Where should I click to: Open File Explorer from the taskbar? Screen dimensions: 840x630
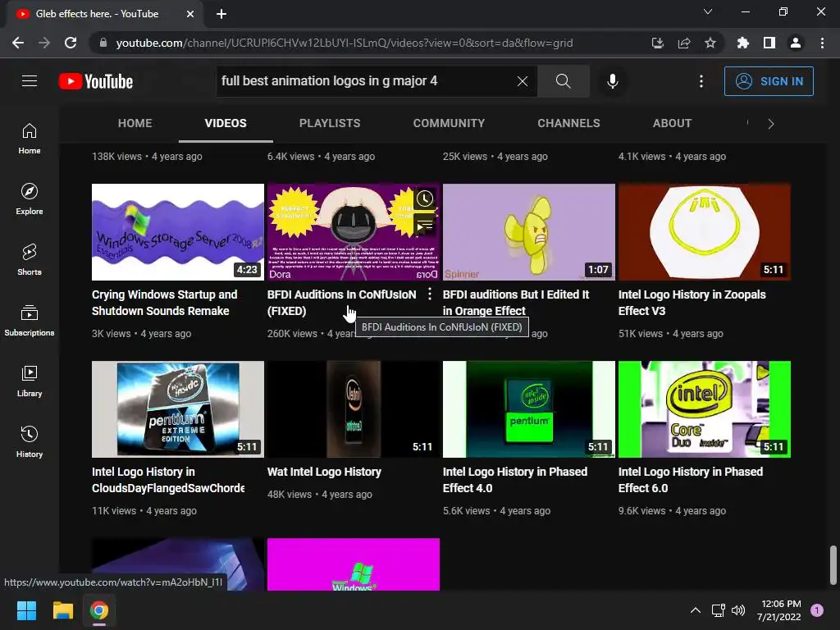62,610
